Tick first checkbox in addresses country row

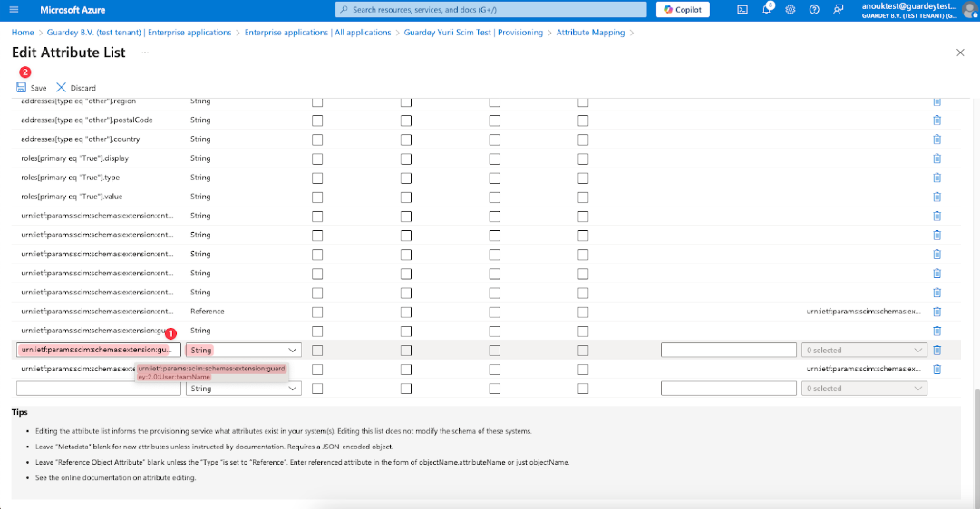[317, 139]
